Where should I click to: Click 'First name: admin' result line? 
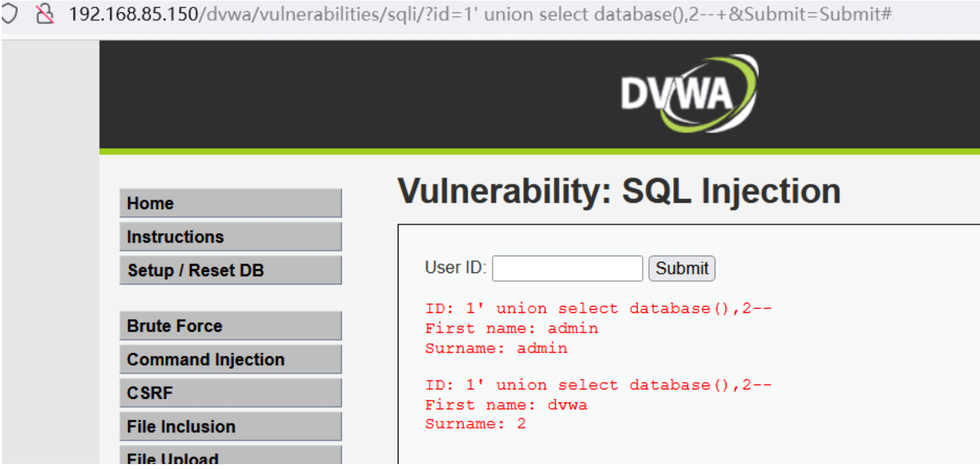(x=512, y=328)
